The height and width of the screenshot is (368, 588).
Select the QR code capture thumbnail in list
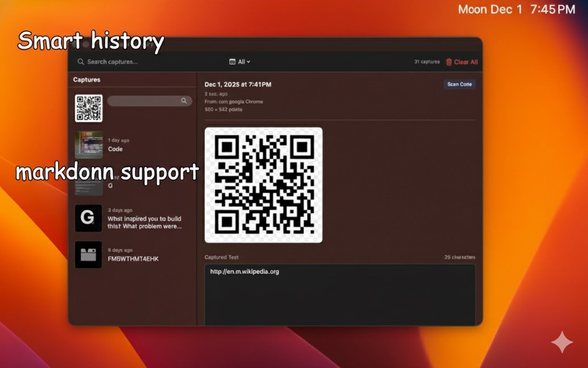pos(89,108)
